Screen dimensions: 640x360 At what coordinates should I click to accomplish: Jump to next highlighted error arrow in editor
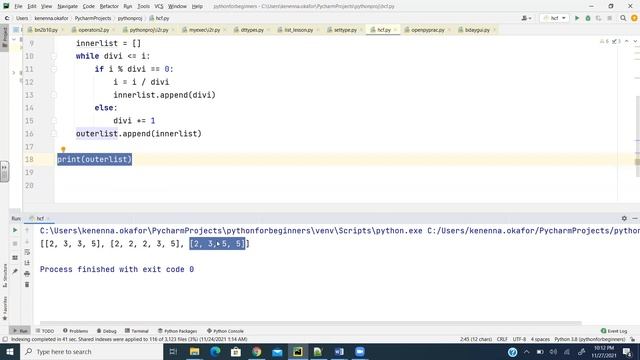click(635, 41)
